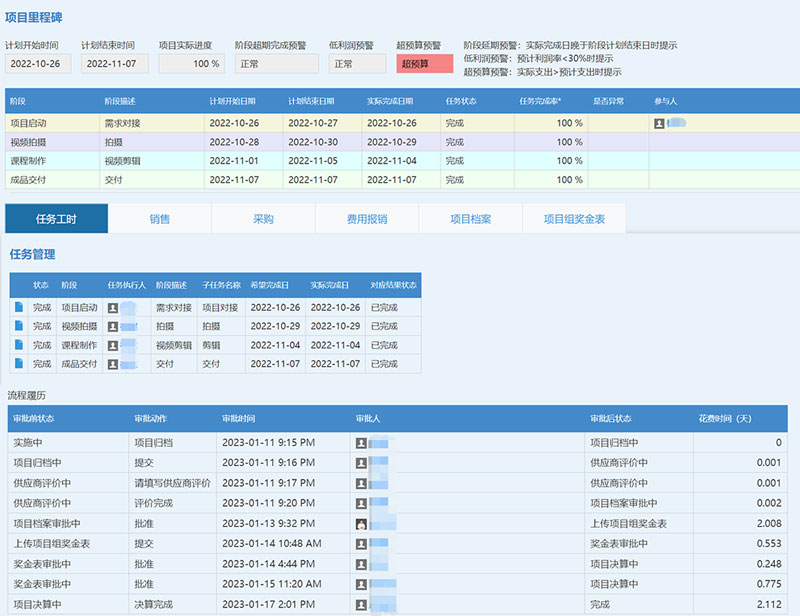Switch to the 销售 tab

[160, 219]
